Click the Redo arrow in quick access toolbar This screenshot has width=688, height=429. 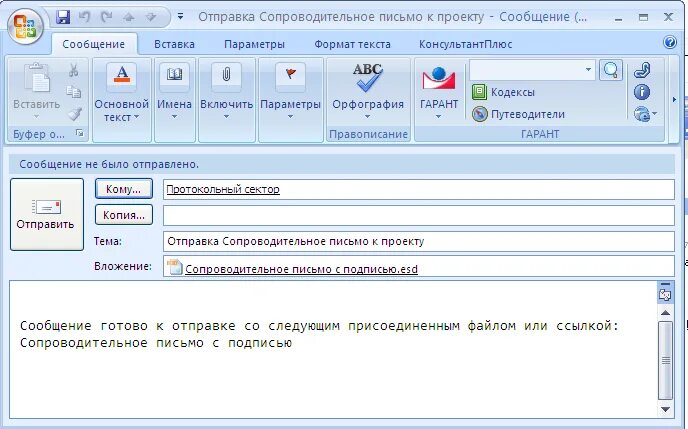[x=107, y=17]
